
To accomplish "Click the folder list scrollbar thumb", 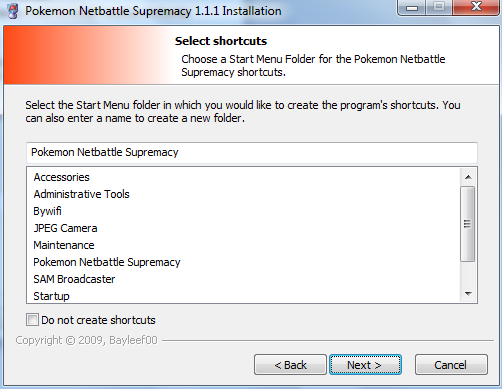I will [x=468, y=224].
